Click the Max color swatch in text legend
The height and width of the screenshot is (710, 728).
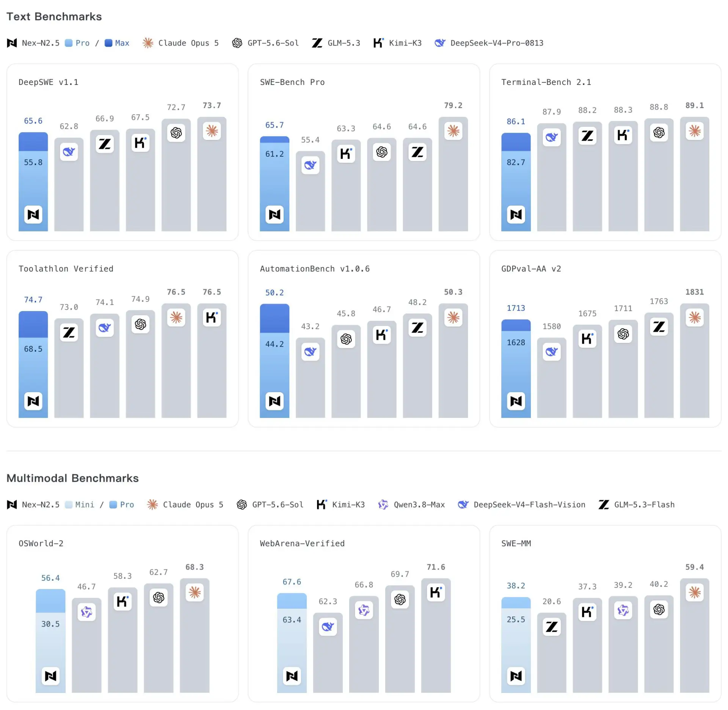pos(108,43)
